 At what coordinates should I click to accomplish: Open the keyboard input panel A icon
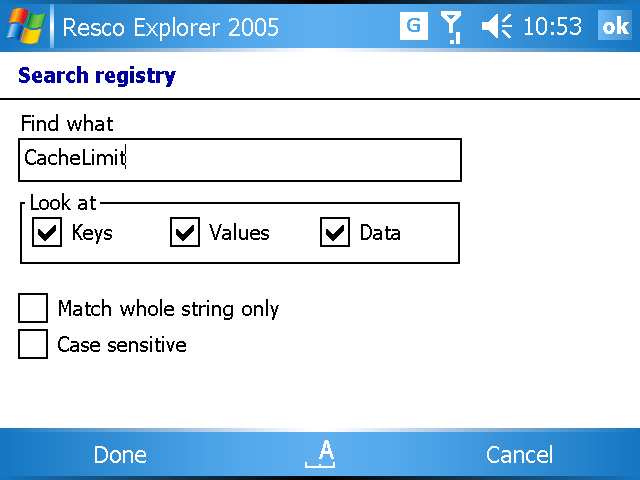[320, 454]
